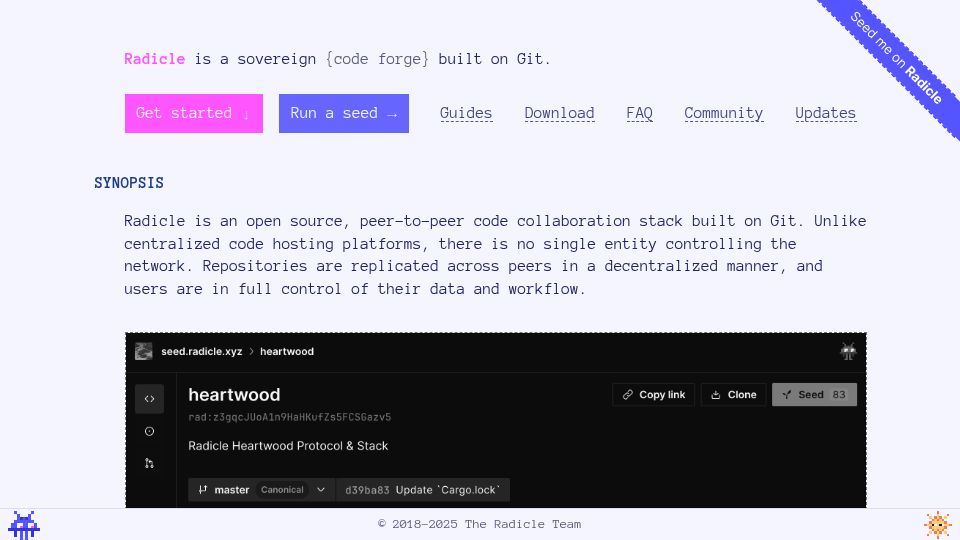Click the Clone button
This screenshot has width=960, height=540.
[733, 395]
